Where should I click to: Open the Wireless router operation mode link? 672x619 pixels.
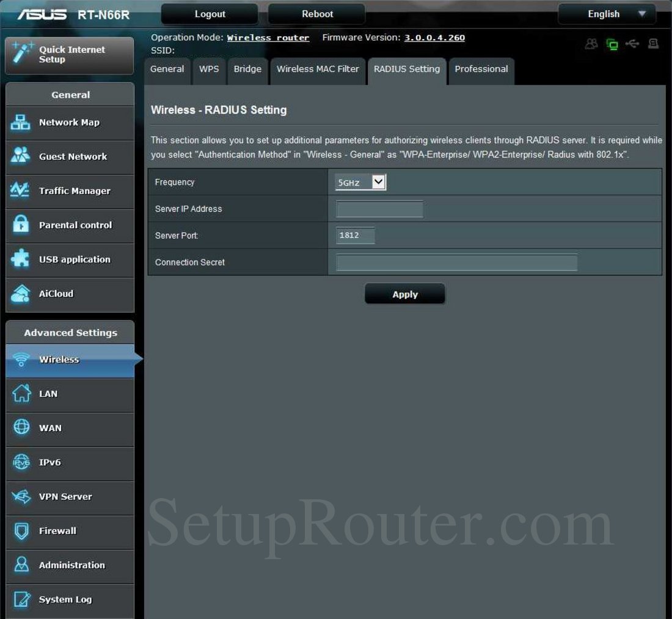tap(268, 38)
